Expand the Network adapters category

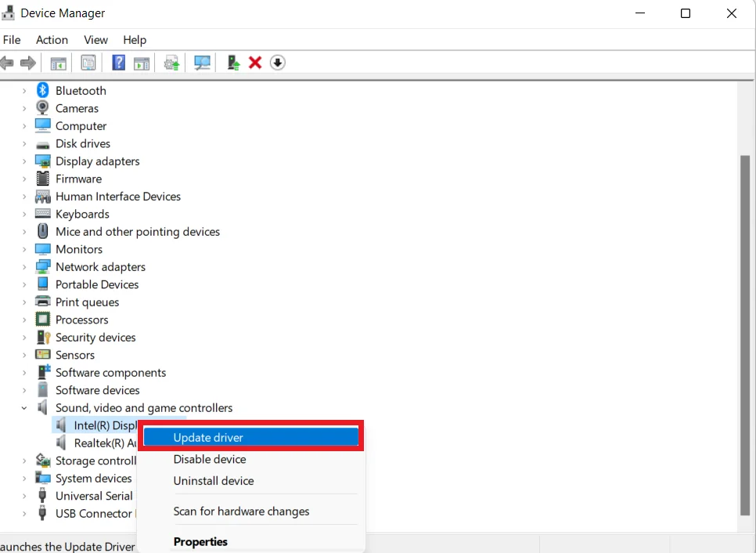pyautogui.click(x=24, y=267)
